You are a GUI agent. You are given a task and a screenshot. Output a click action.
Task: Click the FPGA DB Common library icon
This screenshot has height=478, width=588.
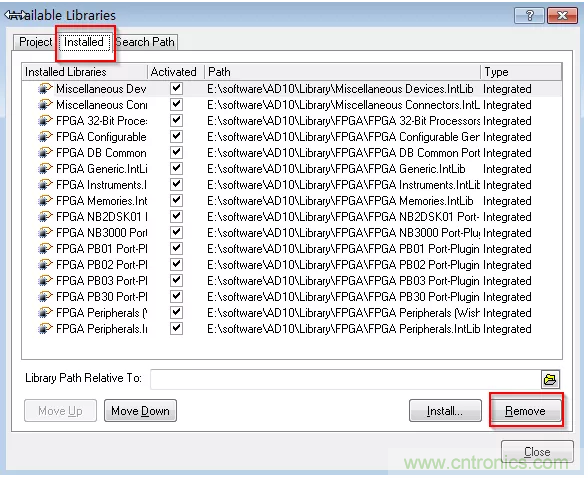pos(45,153)
